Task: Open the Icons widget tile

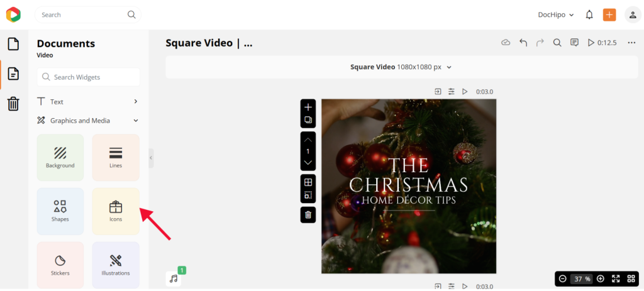Action: 116,211
